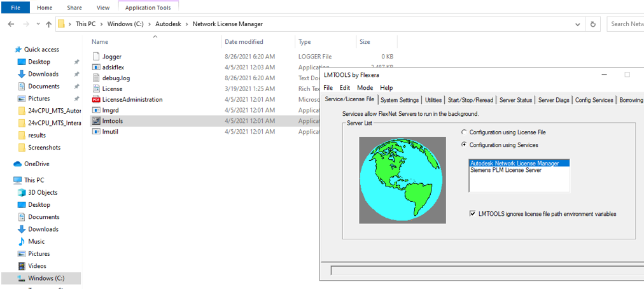Click the 3D Objects folder icon
Screen dimensions: 644x289
22,192
